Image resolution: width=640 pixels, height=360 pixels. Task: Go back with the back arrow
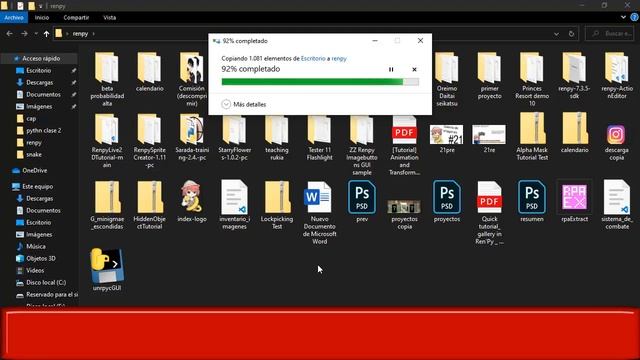tap(9, 33)
